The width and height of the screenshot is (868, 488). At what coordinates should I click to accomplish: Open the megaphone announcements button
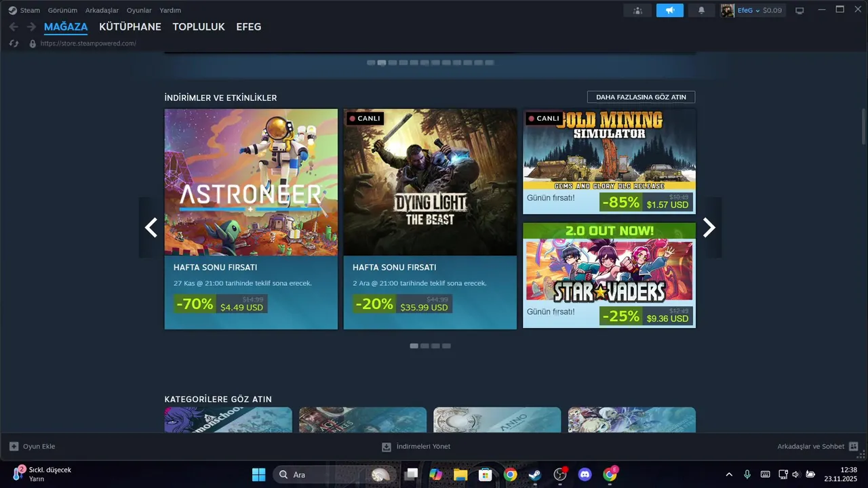pos(670,10)
